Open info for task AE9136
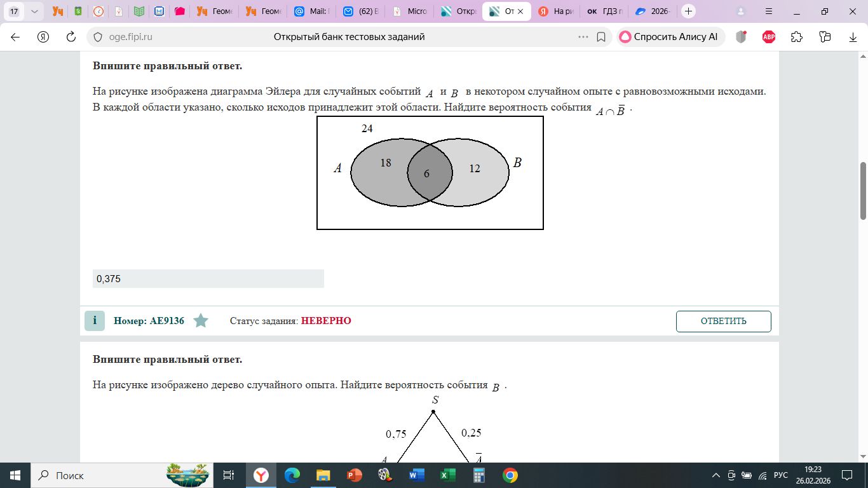 coord(95,321)
